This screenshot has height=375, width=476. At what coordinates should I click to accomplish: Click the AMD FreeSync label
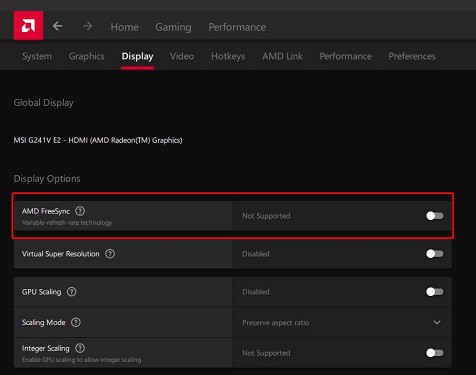46,211
